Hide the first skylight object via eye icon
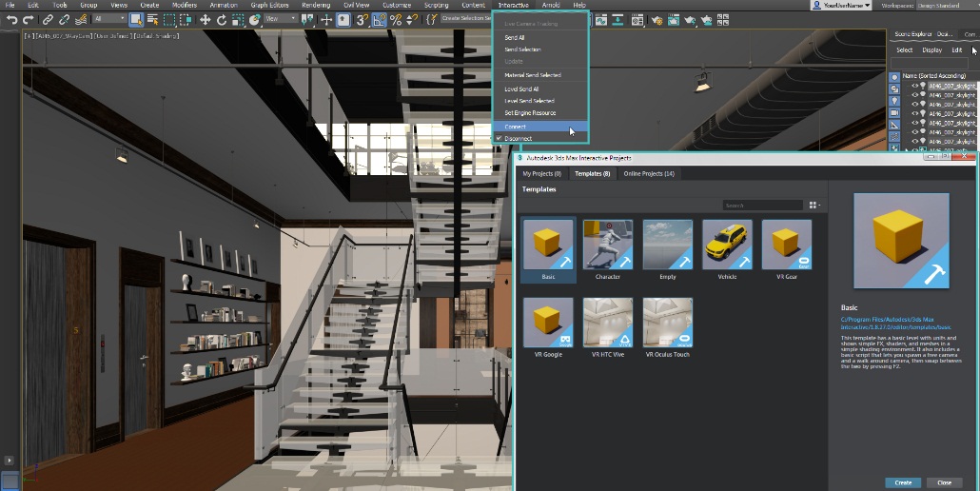Screen dimensions: 980x491 pos(915,86)
